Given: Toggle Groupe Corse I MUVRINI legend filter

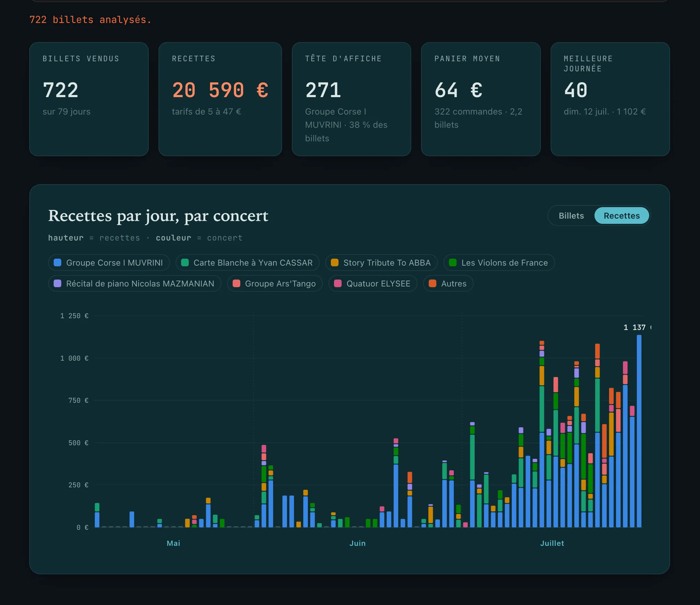Looking at the screenshot, I should coord(109,263).
